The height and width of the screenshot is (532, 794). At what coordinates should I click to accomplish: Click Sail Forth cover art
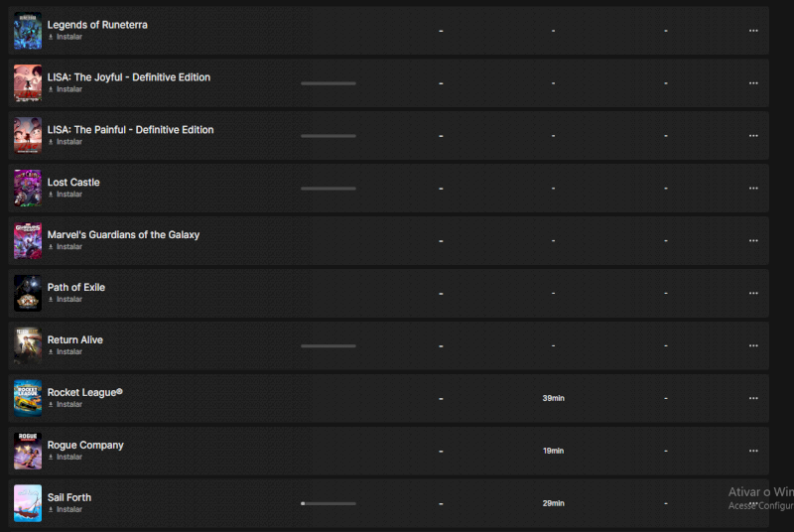click(28, 503)
